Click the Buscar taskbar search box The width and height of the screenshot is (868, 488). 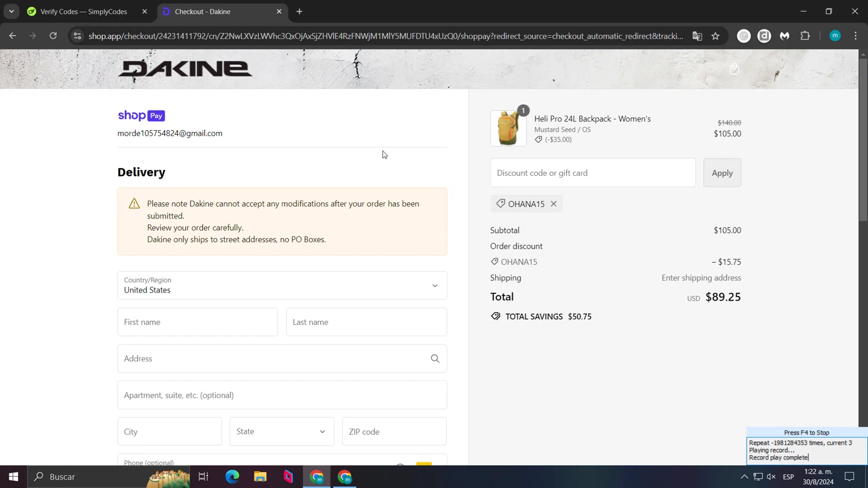click(109, 477)
